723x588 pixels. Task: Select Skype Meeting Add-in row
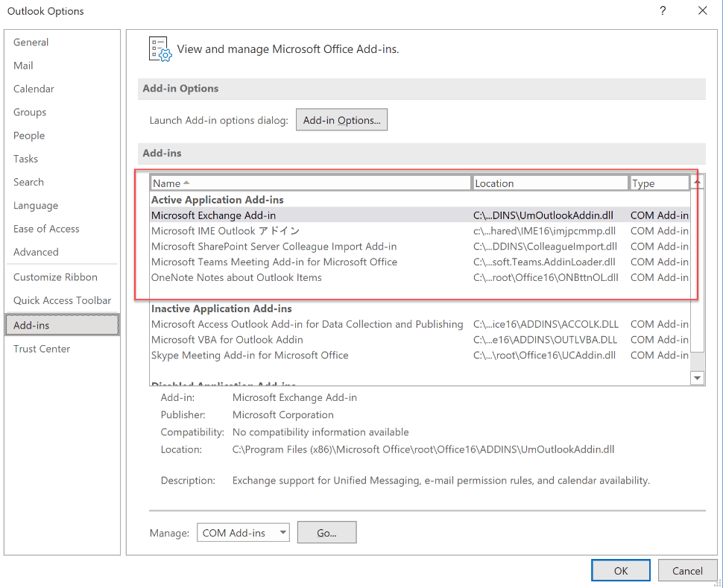[420, 355]
